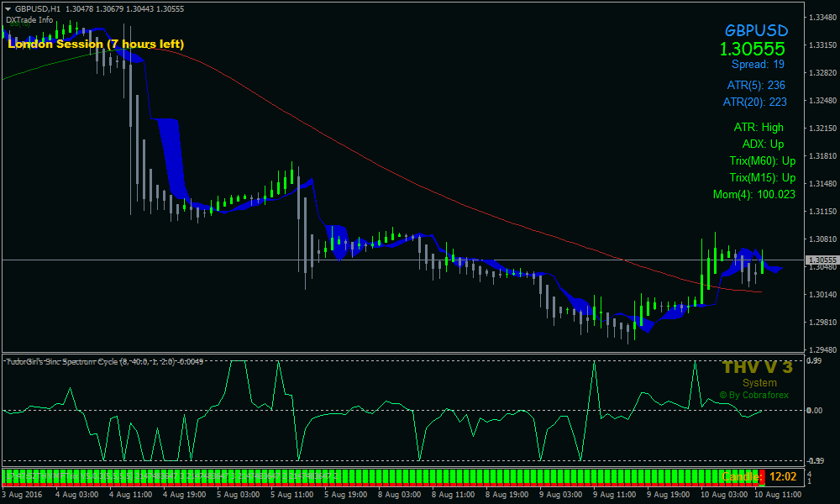Click the GBPUSD title in the info panel

pos(758,30)
